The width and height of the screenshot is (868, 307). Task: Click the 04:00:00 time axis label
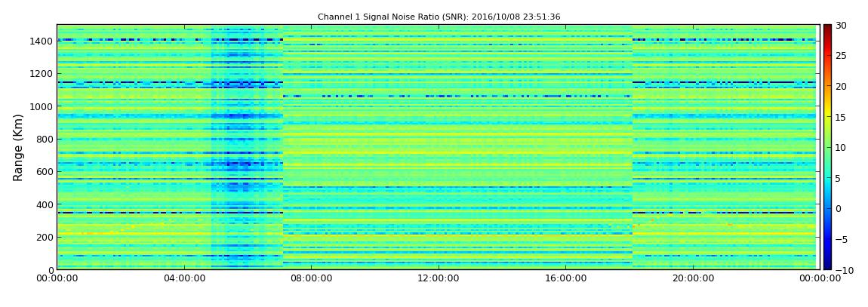coord(183,278)
